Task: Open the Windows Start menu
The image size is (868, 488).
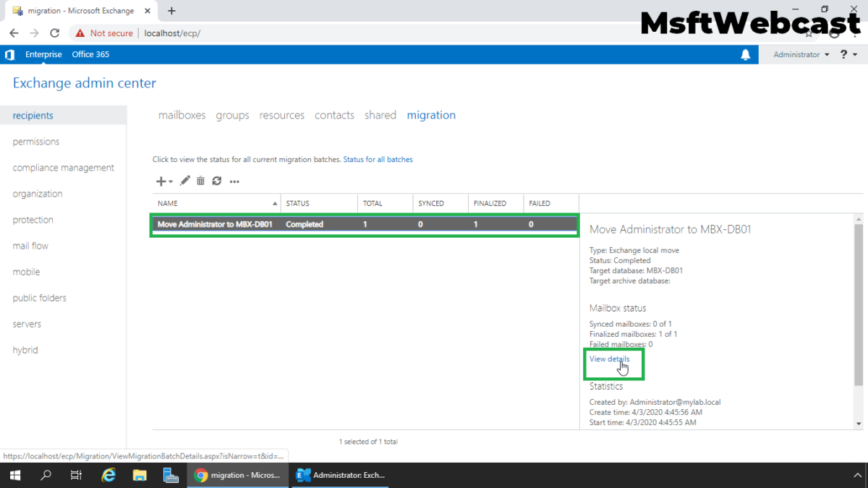Action: [14, 475]
